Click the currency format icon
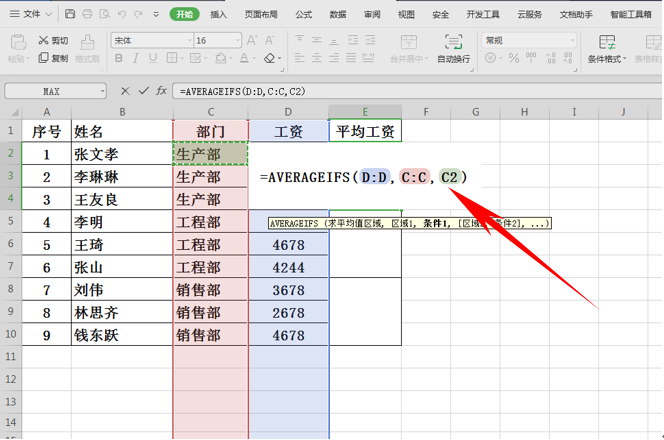This screenshot has width=664, height=440. pos(490,58)
